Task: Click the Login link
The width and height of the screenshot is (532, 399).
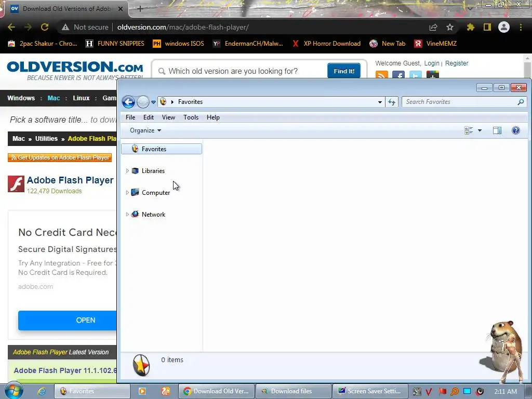Action: (x=432, y=63)
